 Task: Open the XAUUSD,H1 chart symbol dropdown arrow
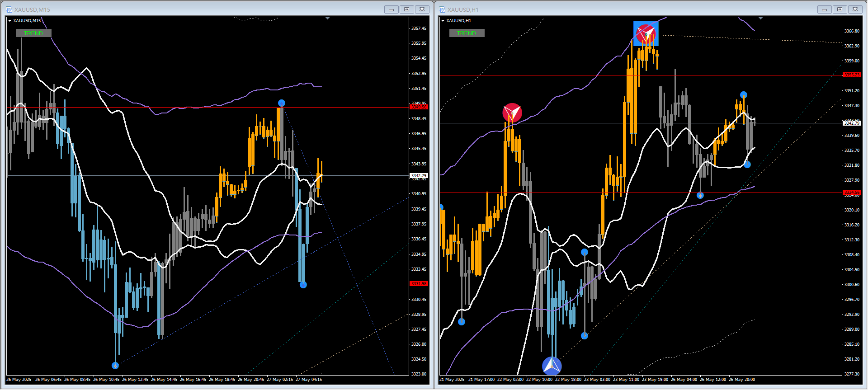click(x=443, y=21)
